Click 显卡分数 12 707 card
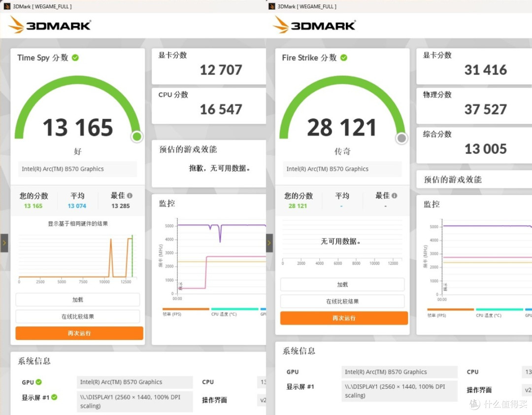This screenshot has height=415, width=532. click(x=209, y=66)
